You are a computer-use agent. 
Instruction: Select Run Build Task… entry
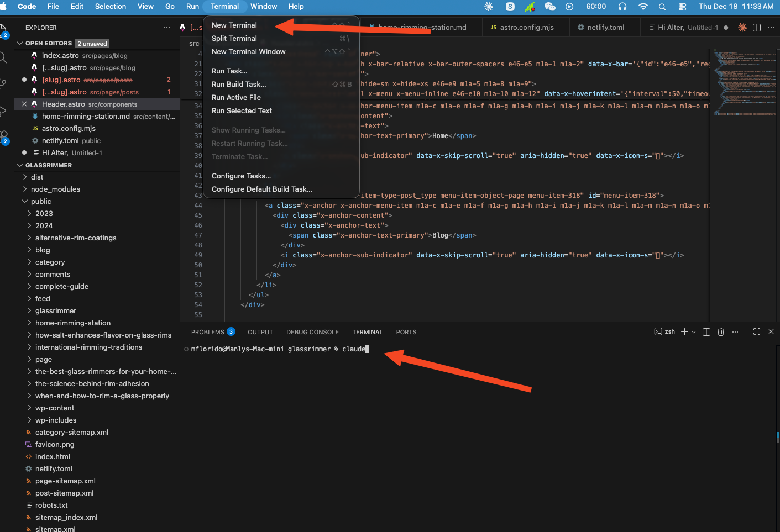pyautogui.click(x=281, y=84)
